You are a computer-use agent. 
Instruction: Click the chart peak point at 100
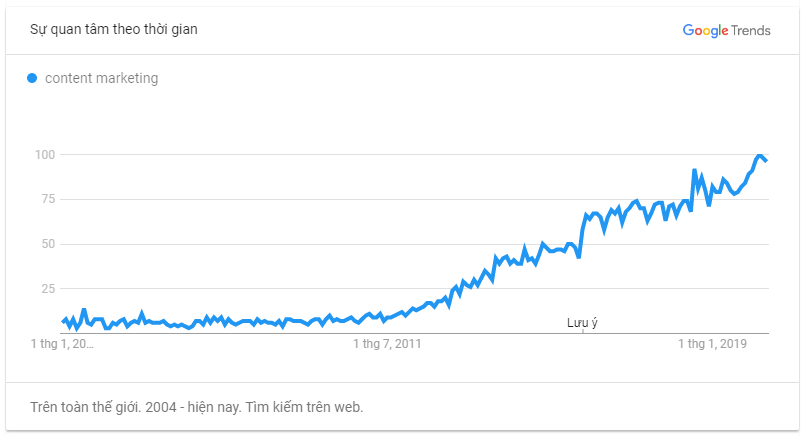(759, 156)
